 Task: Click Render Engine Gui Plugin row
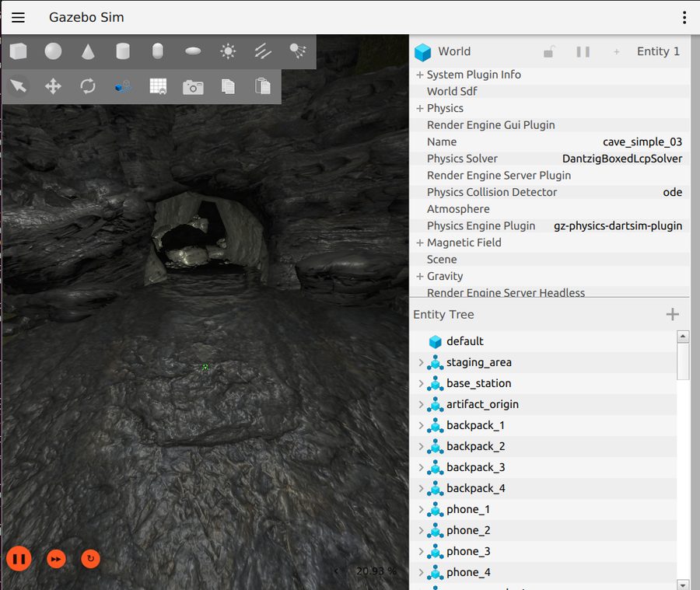(x=550, y=125)
